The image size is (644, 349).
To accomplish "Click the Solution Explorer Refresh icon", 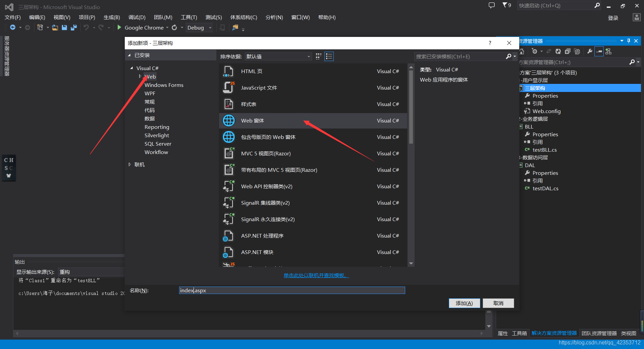I will click(558, 51).
